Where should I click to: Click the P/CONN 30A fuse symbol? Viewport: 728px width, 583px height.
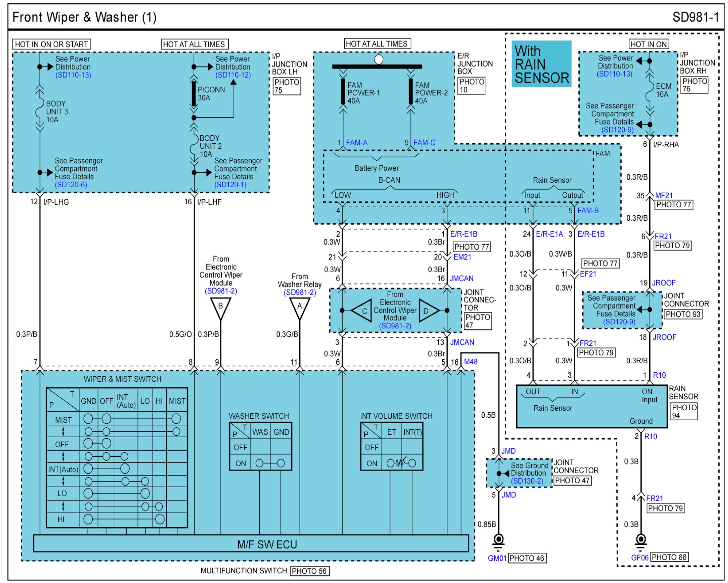point(194,93)
